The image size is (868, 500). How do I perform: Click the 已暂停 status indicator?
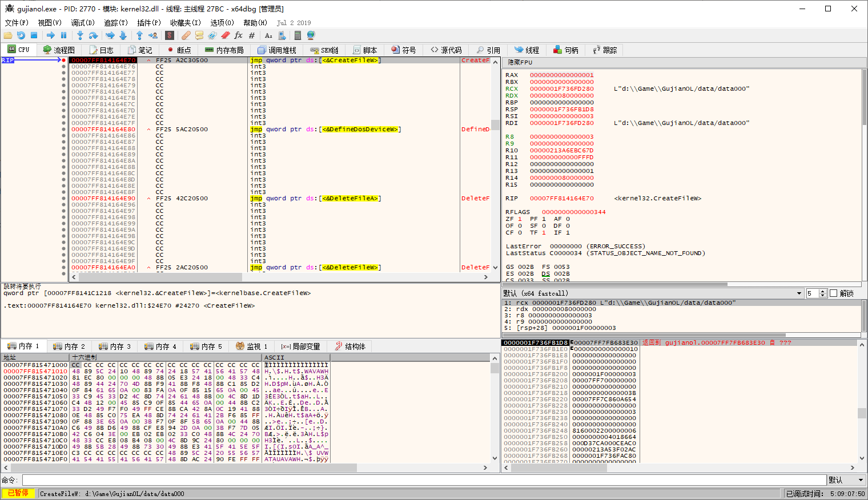[x=18, y=493]
